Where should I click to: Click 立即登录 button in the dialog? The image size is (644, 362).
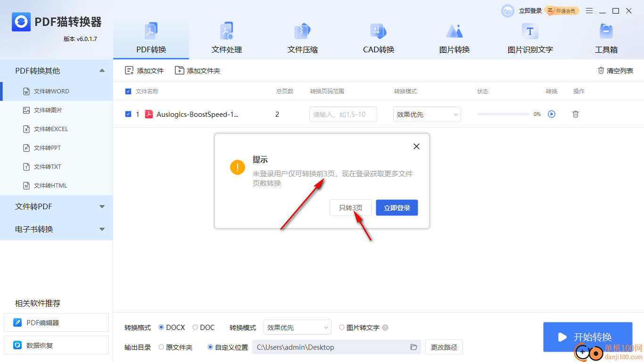[397, 208]
